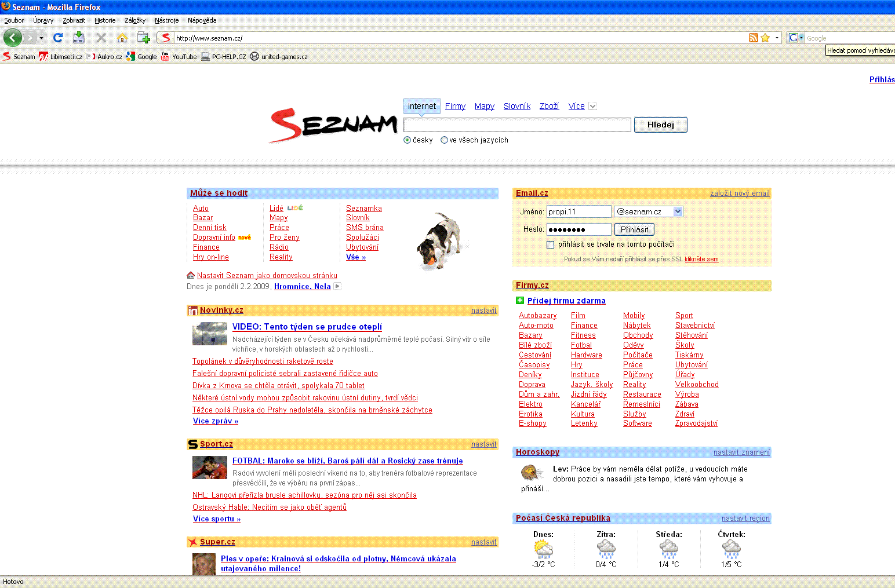The width and height of the screenshot is (895, 588).
Task: Open the Zobrazit menu
Action: [x=74, y=20]
